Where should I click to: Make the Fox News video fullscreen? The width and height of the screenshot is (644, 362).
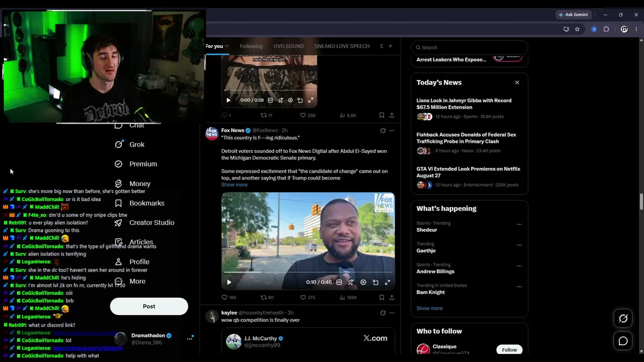click(387, 282)
